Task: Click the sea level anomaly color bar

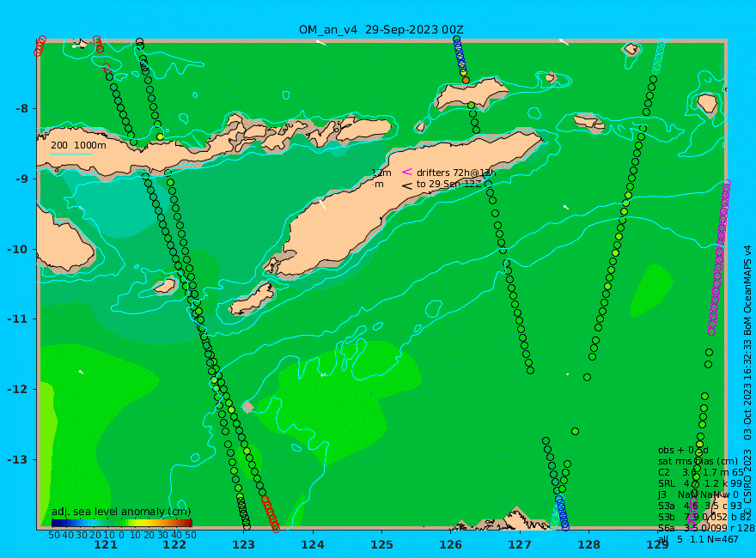Action: coord(122,523)
